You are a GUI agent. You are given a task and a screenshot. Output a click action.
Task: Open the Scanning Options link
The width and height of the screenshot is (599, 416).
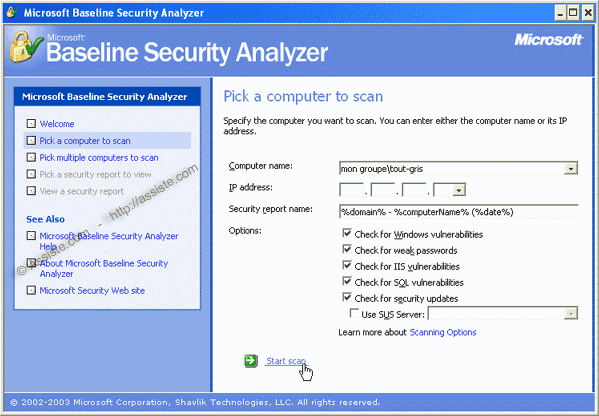pyautogui.click(x=443, y=332)
